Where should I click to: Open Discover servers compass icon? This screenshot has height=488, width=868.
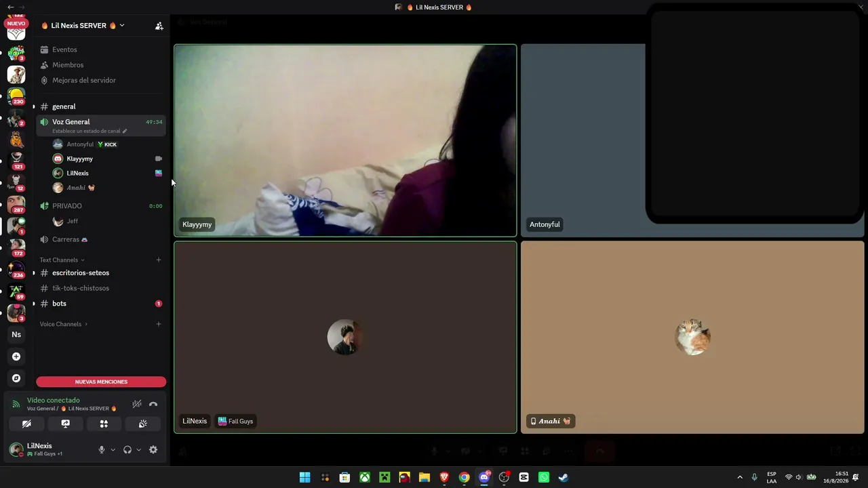pos(16,378)
